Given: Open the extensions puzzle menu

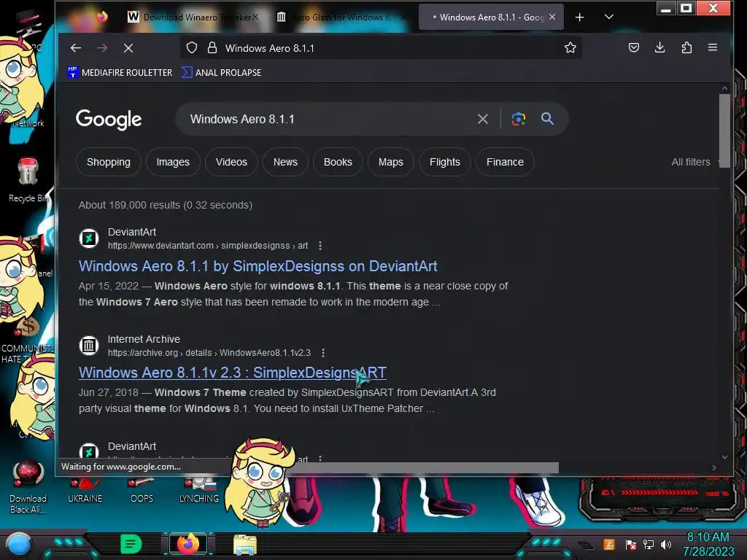Looking at the screenshot, I should click(686, 47).
